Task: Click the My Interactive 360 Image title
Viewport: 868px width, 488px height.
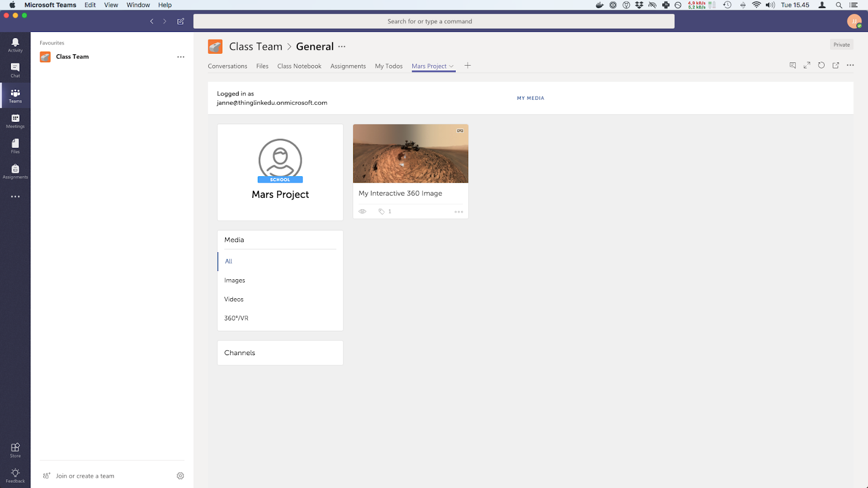Action: 400,194
